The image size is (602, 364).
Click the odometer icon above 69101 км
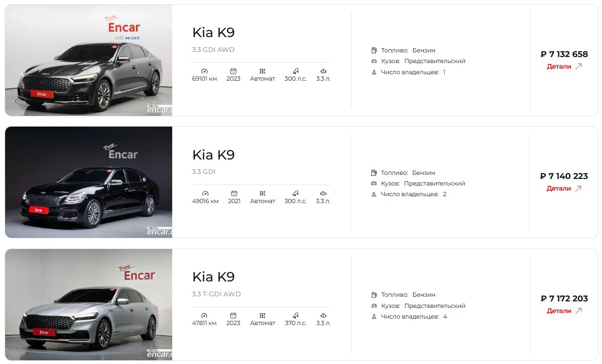coord(204,71)
